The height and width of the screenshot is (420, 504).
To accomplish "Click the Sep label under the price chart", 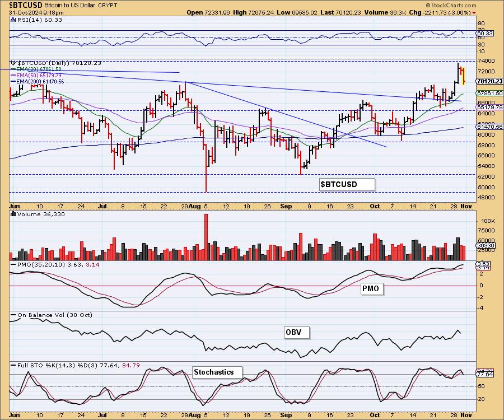I will pos(286,206).
